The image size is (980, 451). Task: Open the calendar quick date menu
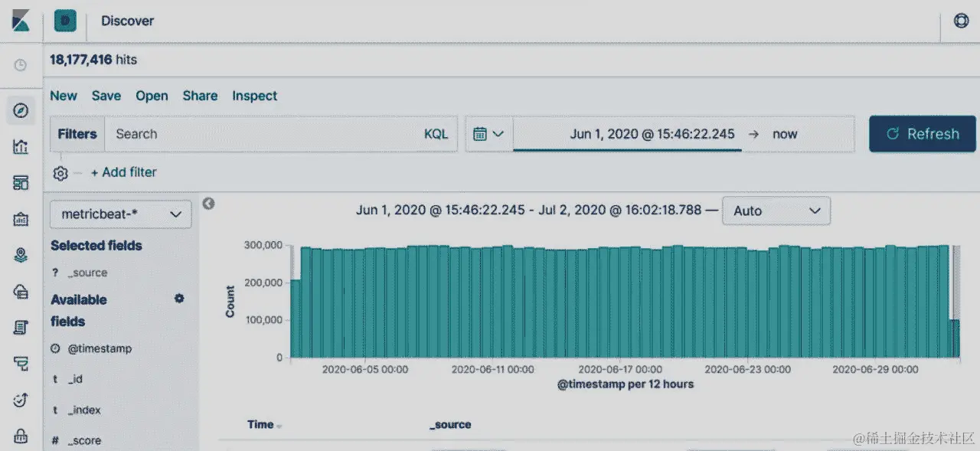point(488,134)
